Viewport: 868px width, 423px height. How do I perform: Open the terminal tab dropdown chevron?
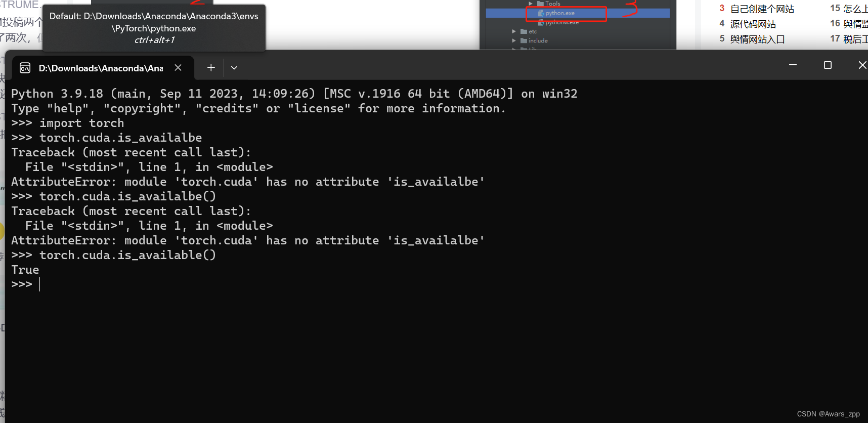click(x=234, y=67)
